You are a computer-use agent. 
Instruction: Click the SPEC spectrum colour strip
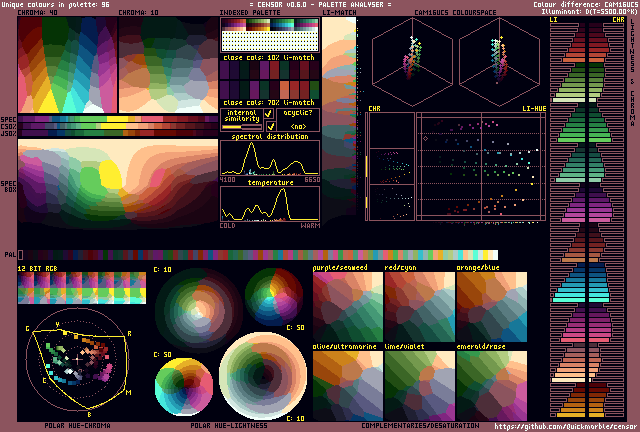pyautogui.click(x=118, y=119)
